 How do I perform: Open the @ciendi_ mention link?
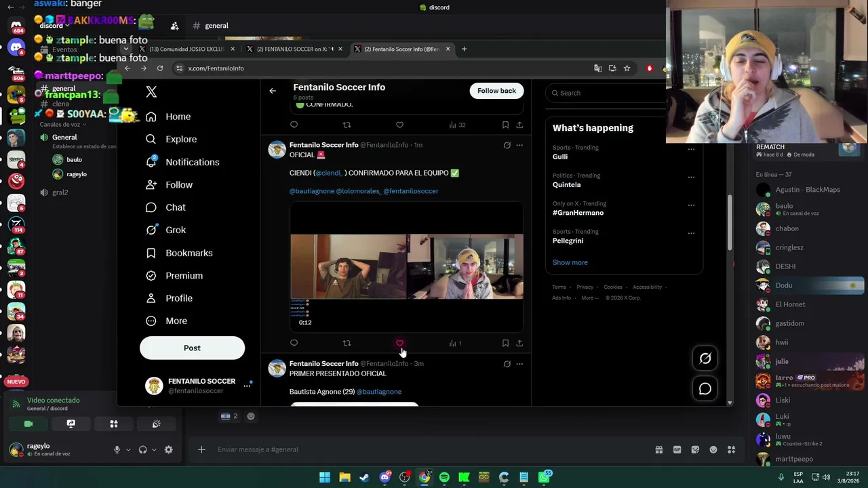tap(330, 173)
